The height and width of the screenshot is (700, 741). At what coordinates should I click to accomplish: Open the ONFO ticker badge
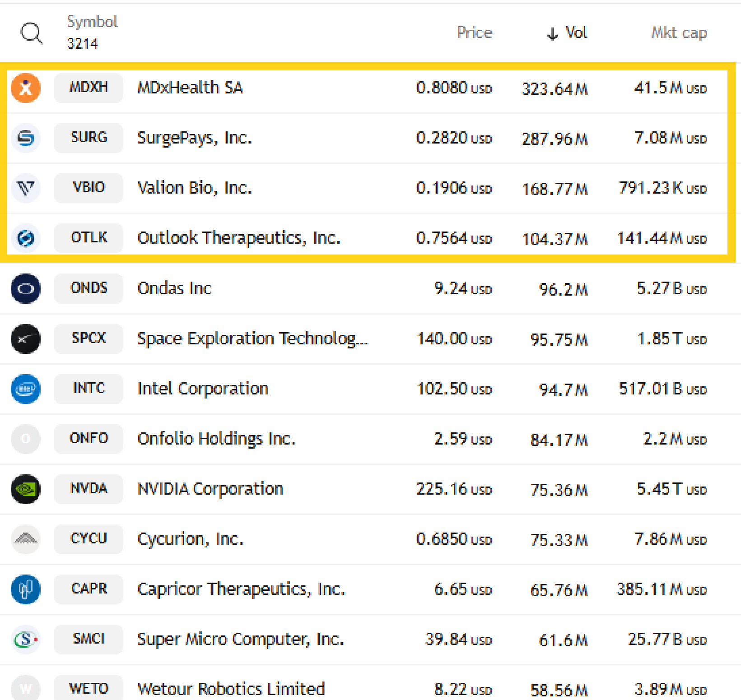(x=89, y=438)
